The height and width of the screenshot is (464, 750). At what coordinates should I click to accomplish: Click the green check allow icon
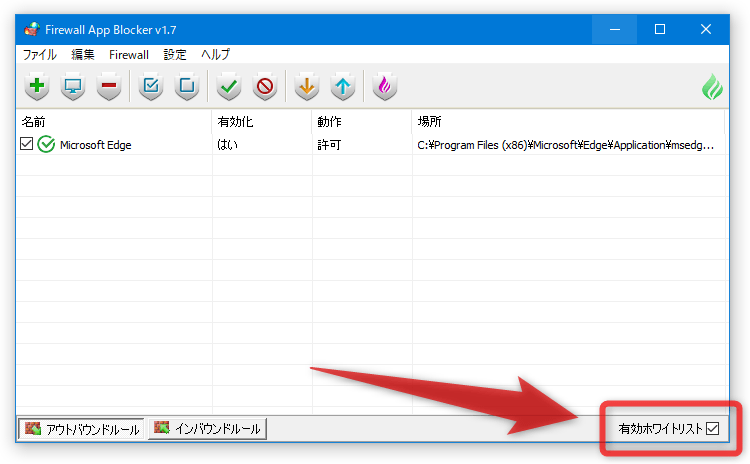[x=229, y=87]
